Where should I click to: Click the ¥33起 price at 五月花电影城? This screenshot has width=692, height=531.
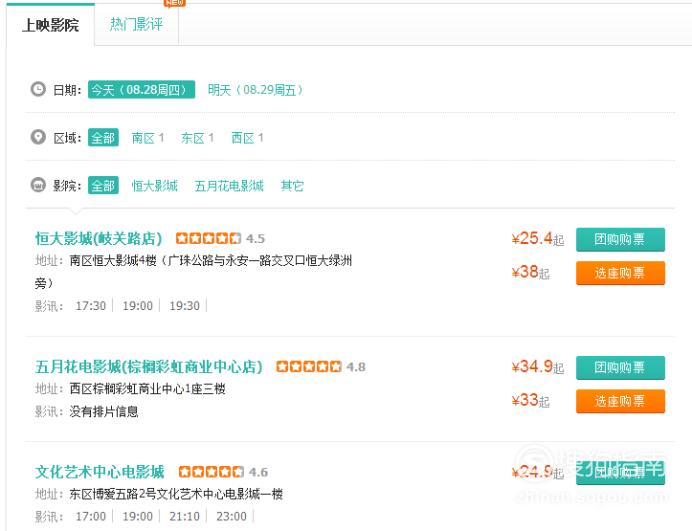click(530, 400)
